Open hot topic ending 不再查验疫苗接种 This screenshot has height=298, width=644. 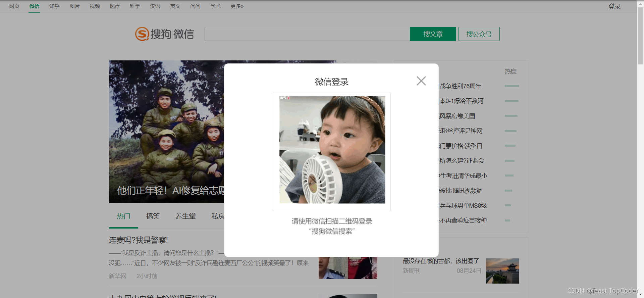(463, 220)
